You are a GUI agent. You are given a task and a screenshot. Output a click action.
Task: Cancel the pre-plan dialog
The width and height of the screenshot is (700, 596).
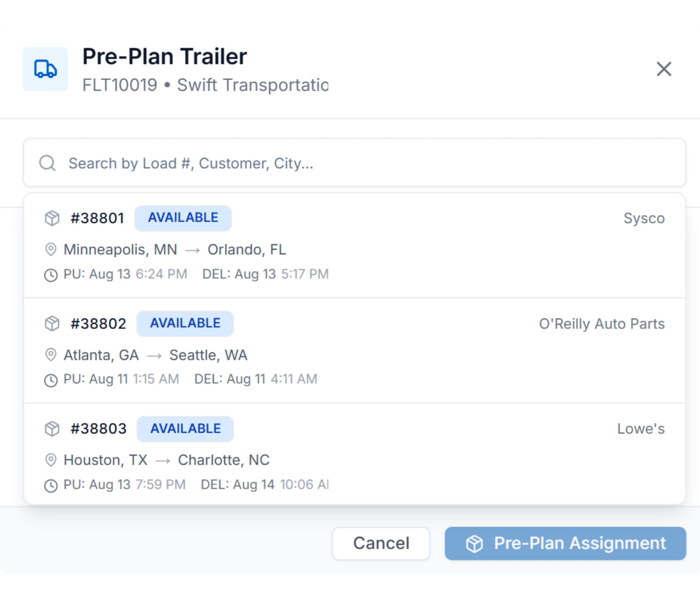click(381, 543)
